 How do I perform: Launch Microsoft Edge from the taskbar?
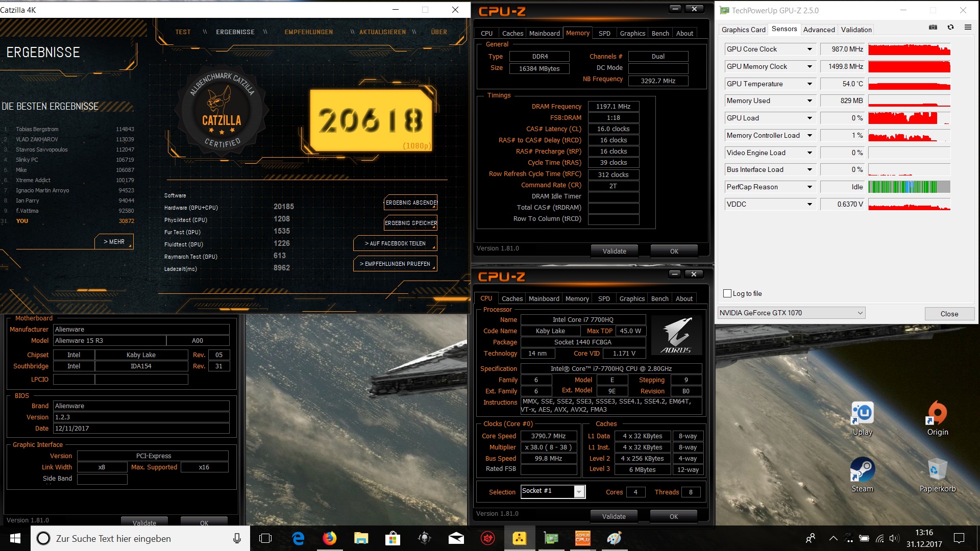(298, 538)
